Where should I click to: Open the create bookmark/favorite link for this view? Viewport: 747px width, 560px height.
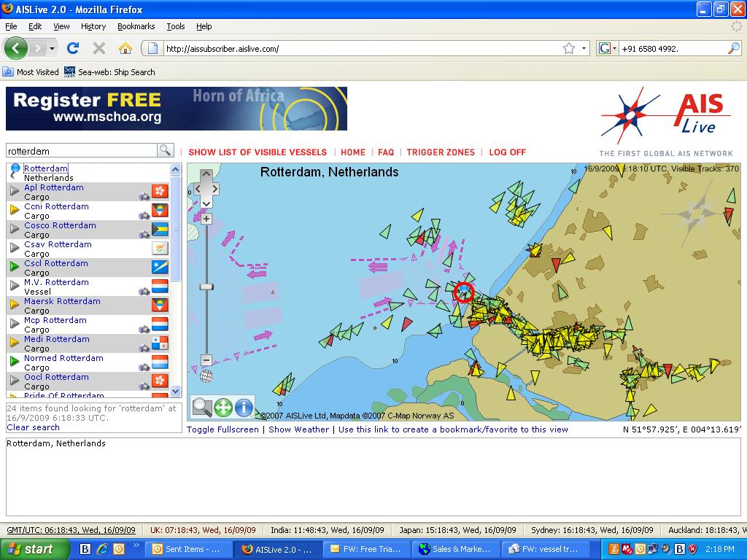(x=453, y=429)
